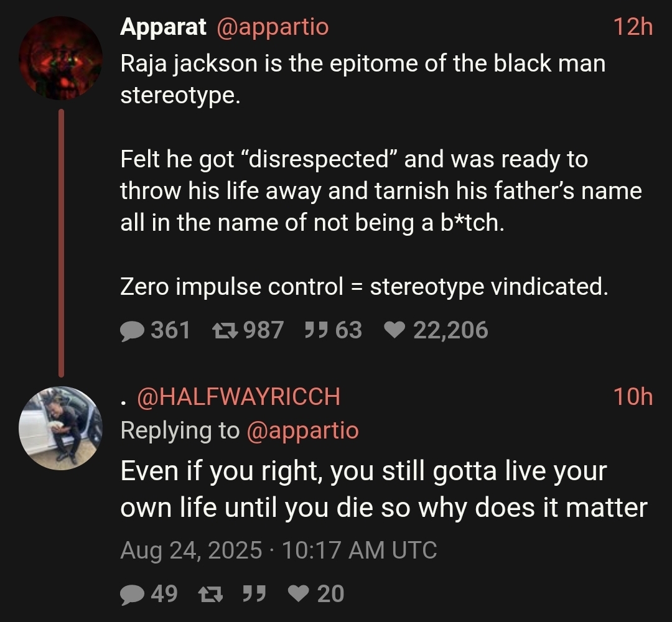Open Apparat's profile avatar
This screenshot has height=622, width=672.
[60, 58]
